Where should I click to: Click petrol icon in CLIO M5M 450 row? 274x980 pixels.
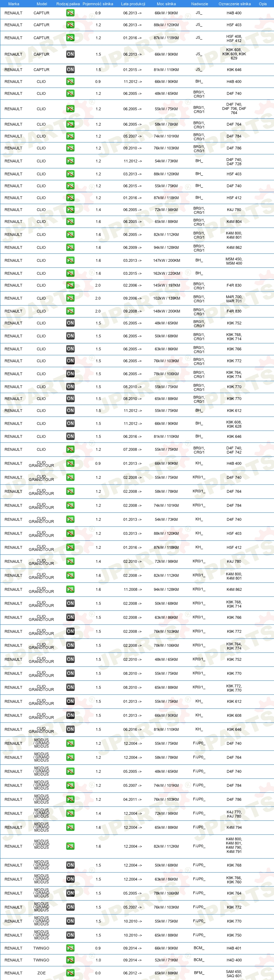(70, 260)
